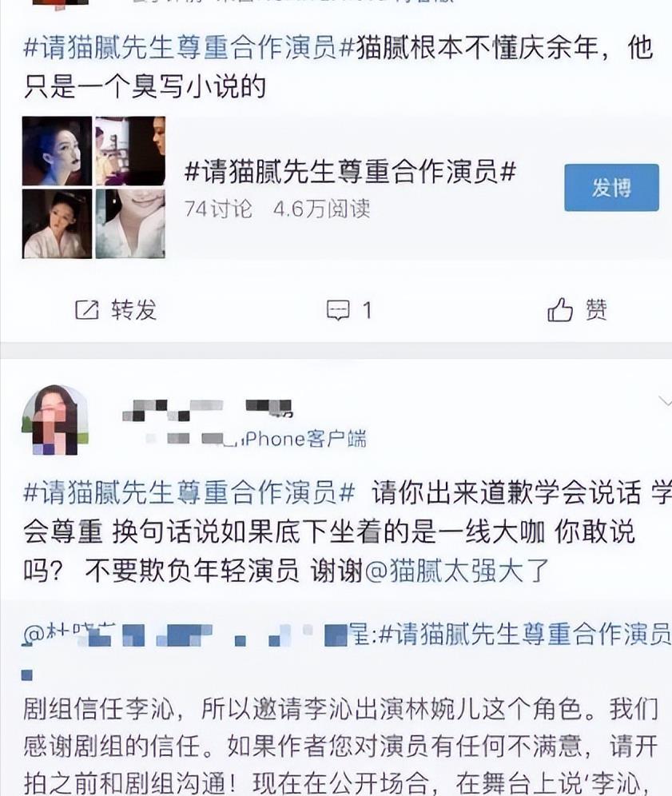The width and height of the screenshot is (672, 796).
Task: Like the post with the thumbs-up icon
Action: (x=560, y=309)
